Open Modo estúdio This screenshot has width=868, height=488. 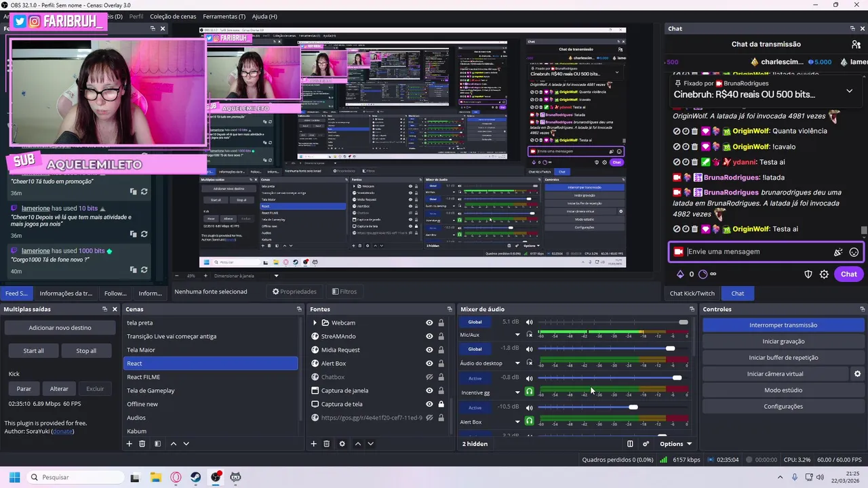click(783, 390)
